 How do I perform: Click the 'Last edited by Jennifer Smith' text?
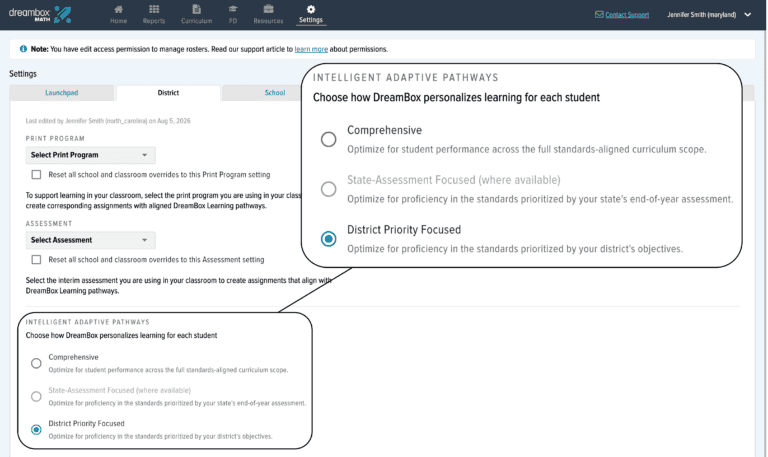click(108, 121)
